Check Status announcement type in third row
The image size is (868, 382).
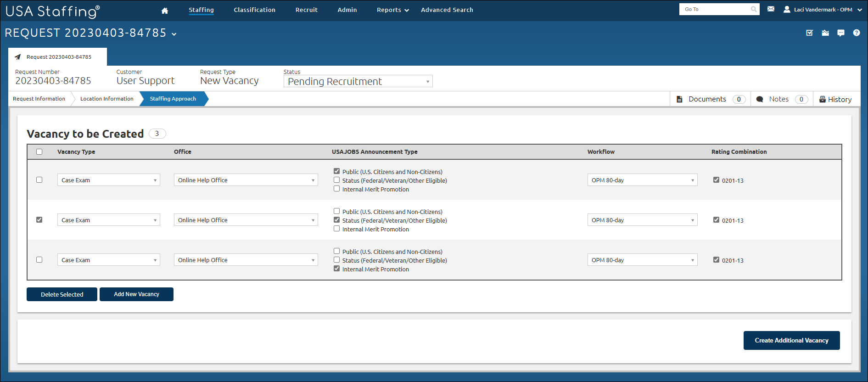(x=337, y=260)
